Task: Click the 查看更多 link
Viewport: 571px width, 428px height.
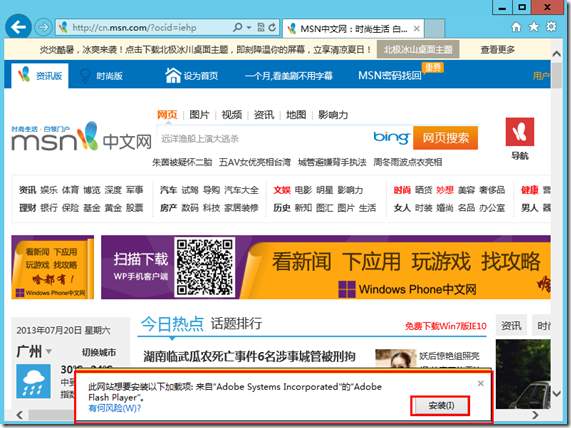Action: [x=497, y=50]
